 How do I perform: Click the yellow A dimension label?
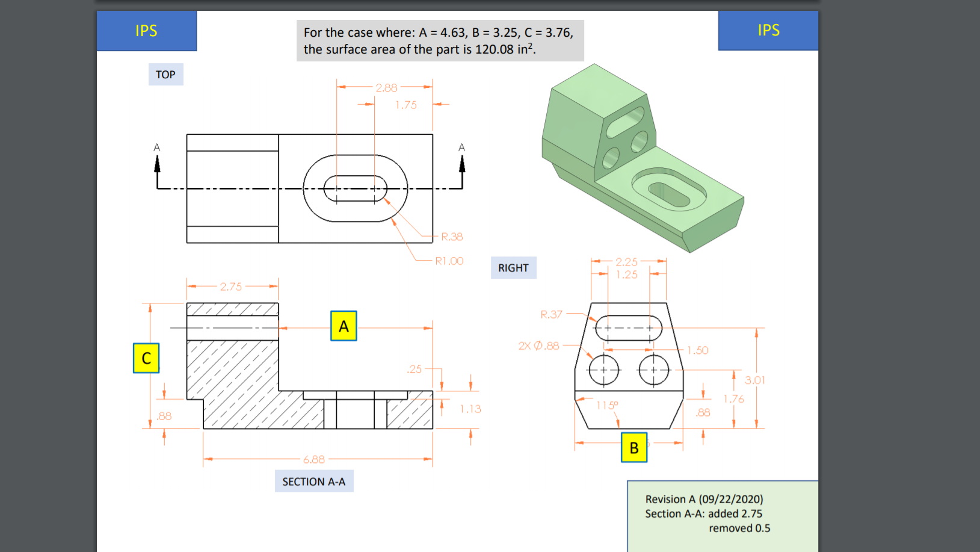(344, 326)
